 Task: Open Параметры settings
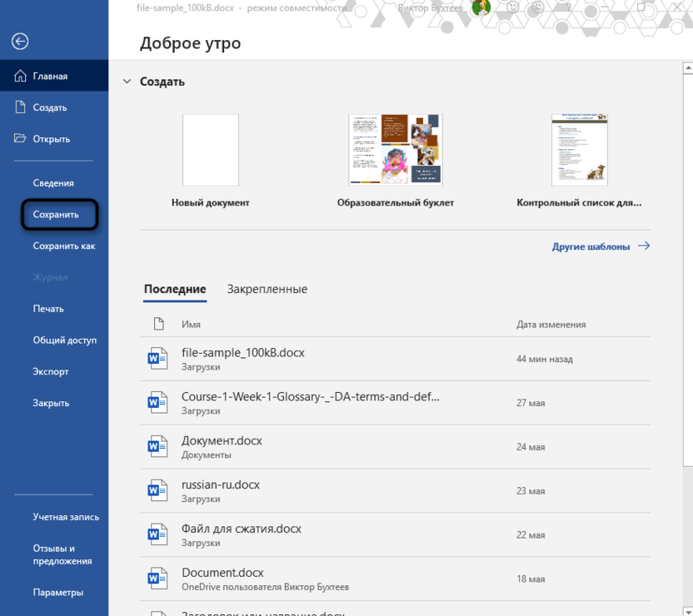click(x=58, y=592)
